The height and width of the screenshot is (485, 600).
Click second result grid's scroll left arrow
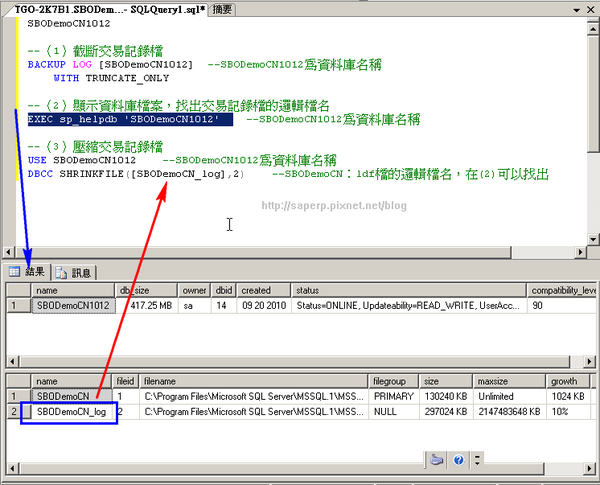point(12,468)
